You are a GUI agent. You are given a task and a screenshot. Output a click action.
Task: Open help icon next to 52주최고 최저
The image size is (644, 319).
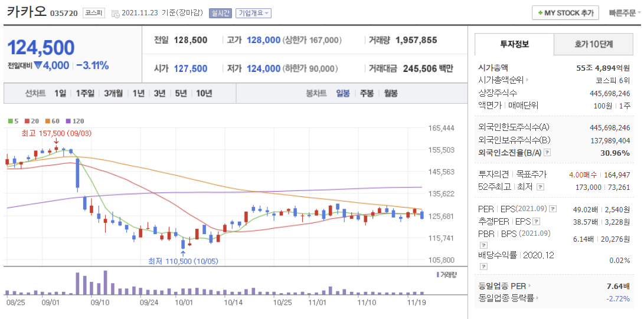541,187
